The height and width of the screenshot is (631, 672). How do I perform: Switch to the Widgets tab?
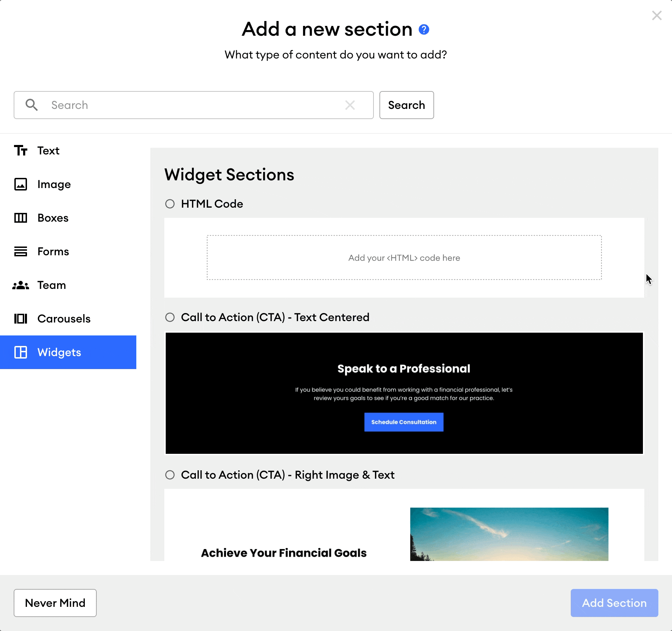59,352
